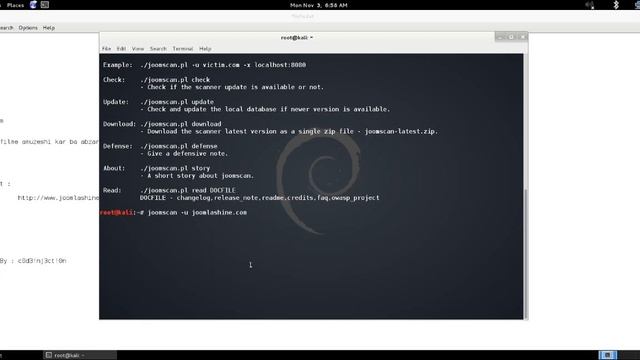Click the line './joomscan.pl update'
Screen dimensions: 640x360
(x=177, y=102)
